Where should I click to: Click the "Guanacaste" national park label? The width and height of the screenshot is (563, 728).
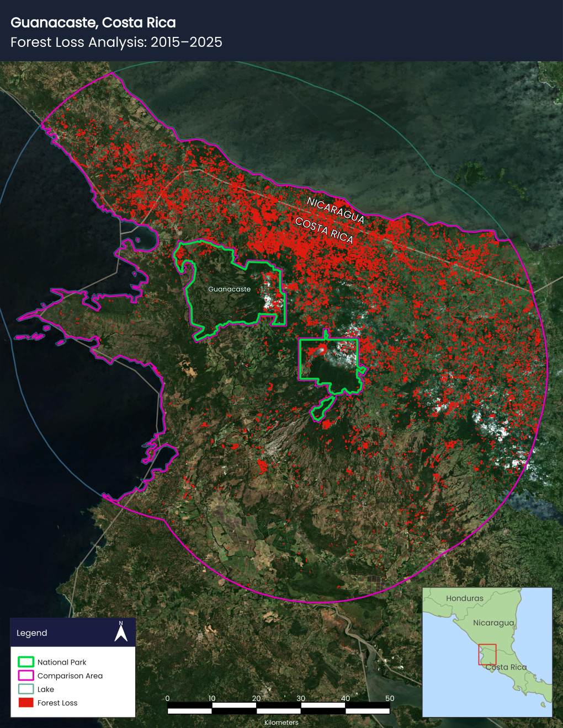coord(230,289)
